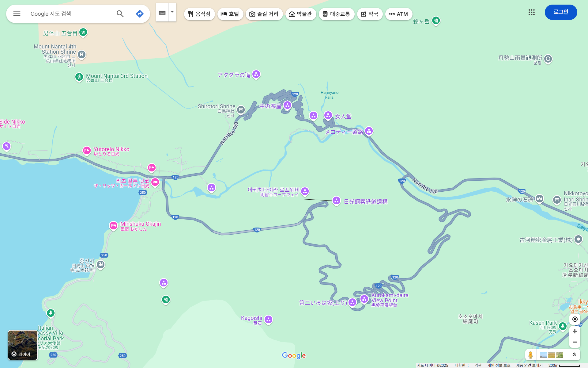The width and height of the screenshot is (588, 368).
Task: Click the 로그인 sign-in button
Action: 561,12
